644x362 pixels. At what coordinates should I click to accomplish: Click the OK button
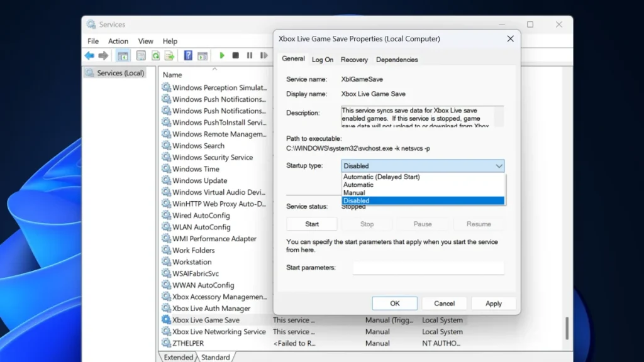click(395, 304)
